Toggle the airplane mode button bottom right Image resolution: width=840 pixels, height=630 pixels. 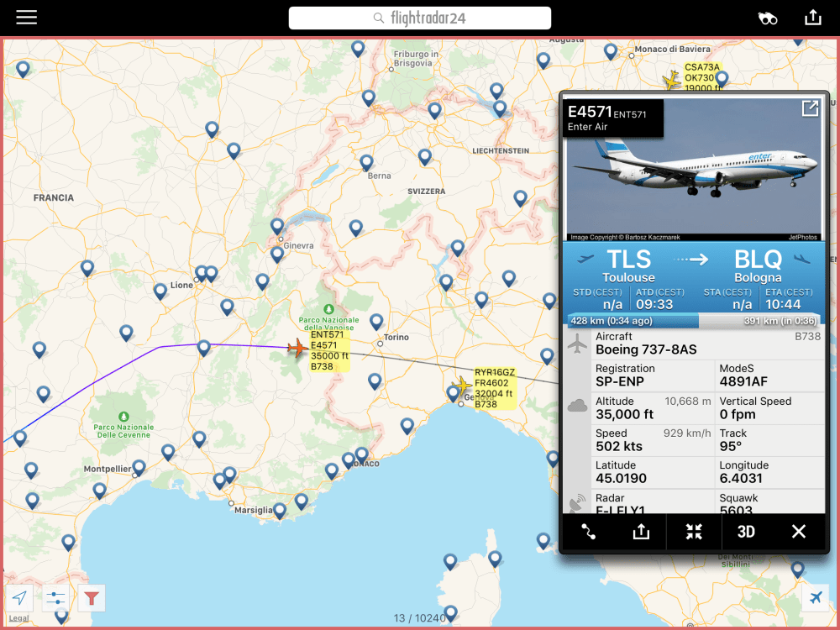point(815,598)
